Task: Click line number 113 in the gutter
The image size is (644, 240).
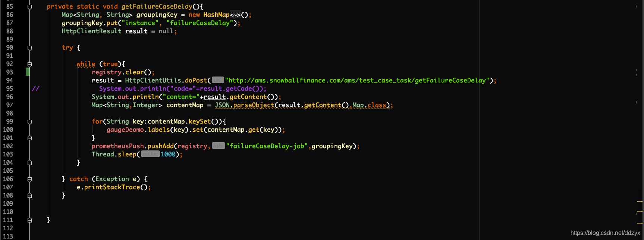Action: [8, 236]
